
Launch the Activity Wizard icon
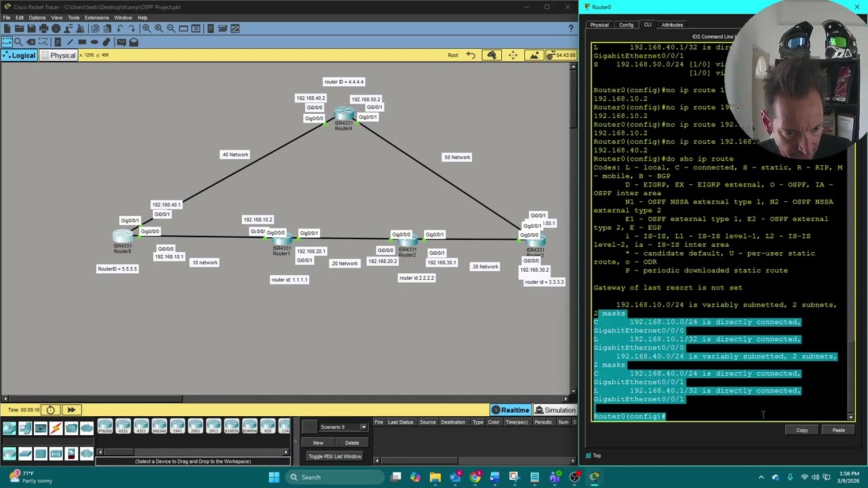coord(80,28)
